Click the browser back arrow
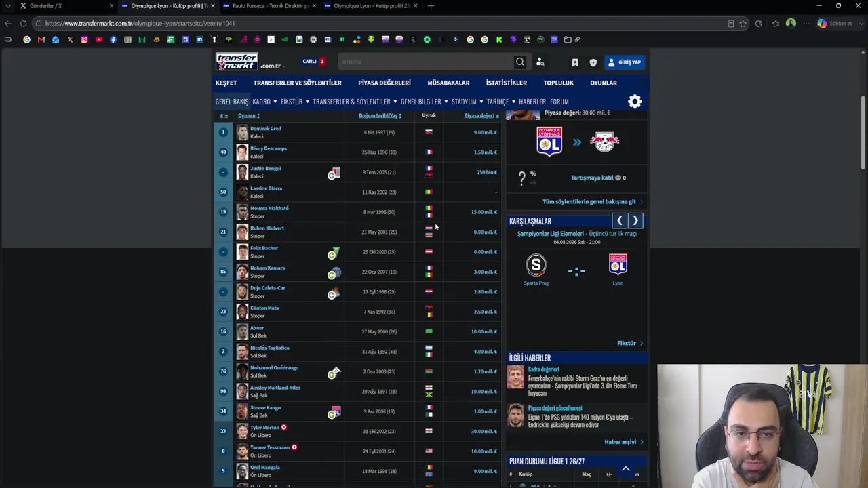 [8, 24]
